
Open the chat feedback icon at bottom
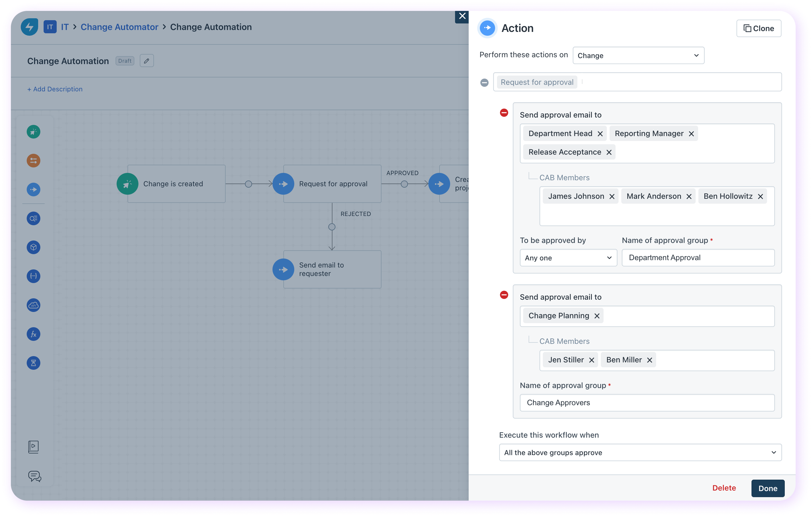(x=34, y=476)
